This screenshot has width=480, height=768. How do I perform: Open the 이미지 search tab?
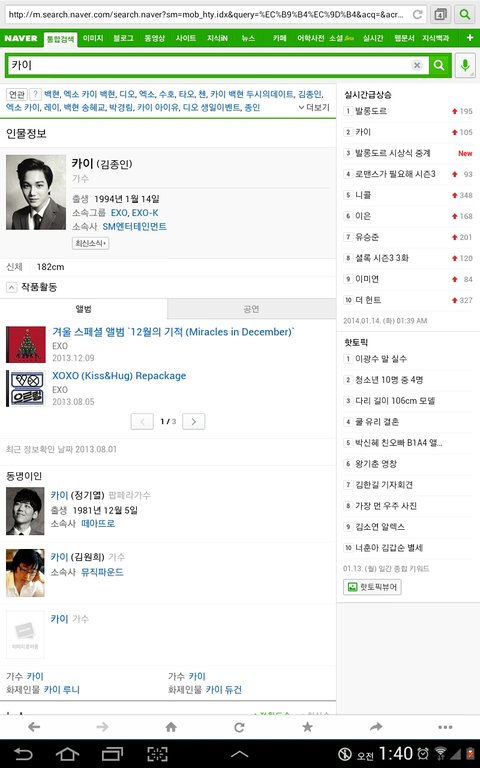tap(93, 38)
